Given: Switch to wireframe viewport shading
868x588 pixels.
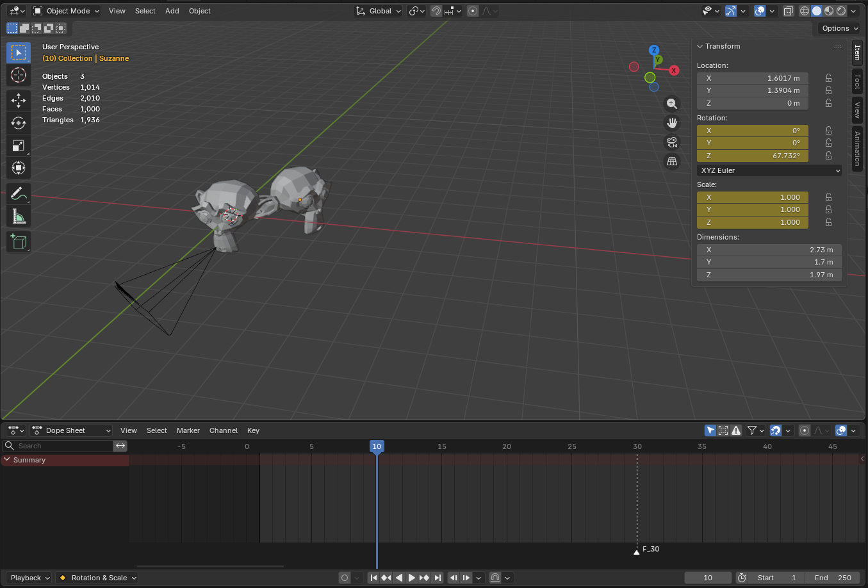Looking at the screenshot, I should [x=805, y=11].
